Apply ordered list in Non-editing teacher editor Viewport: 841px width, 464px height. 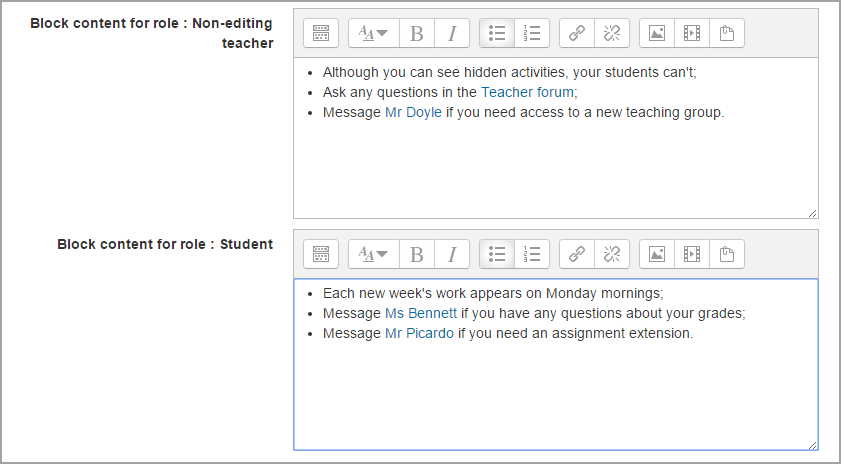[532, 33]
